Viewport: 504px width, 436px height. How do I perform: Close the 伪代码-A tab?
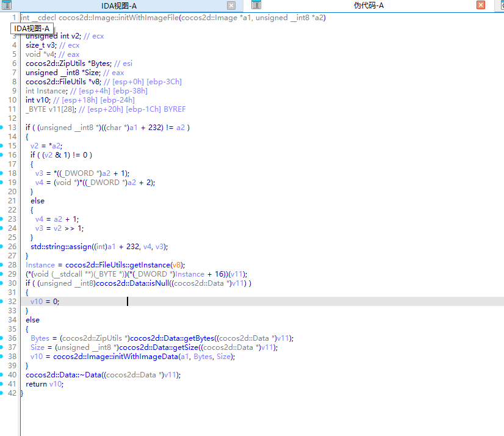tap(481, 5)
